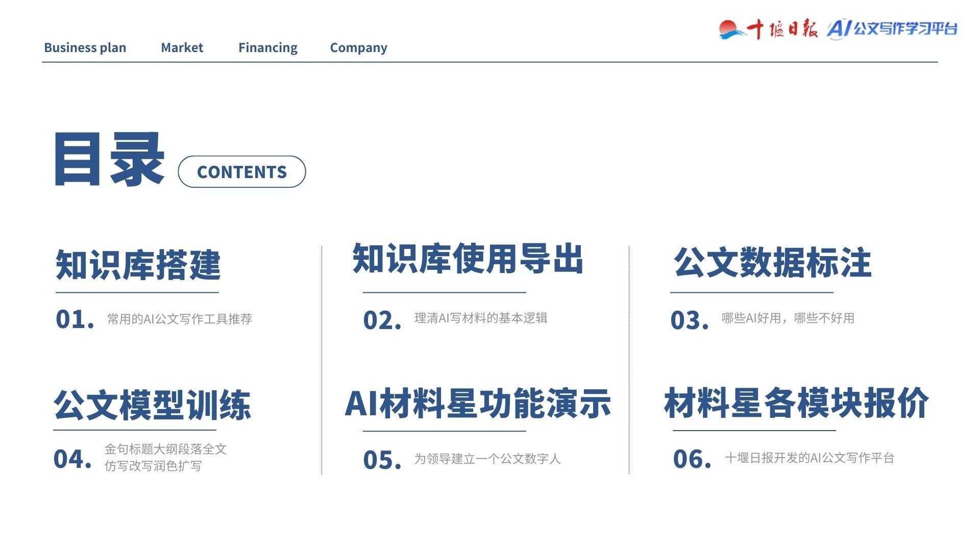Viewport: 980px width, 551px height.
Task: Click subtitle 十堰日报开发的AI公文写作平台
Action: point(809,458)
